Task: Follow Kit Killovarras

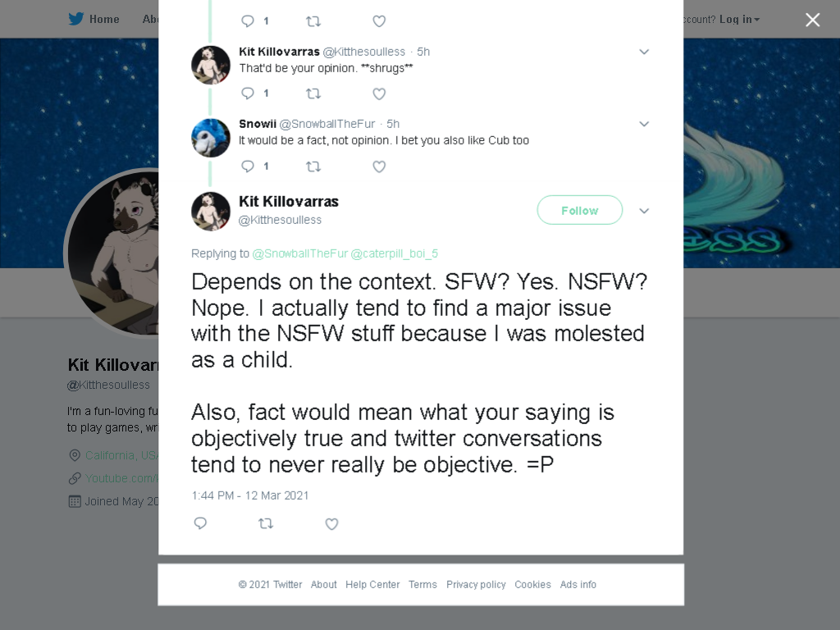Action: click(x=580, y=210)
